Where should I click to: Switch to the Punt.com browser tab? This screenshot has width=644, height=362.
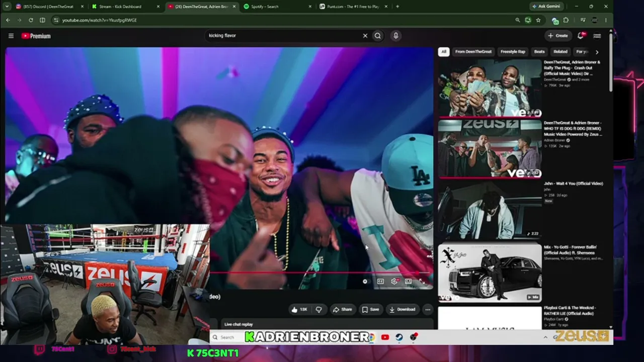tap(353, 7)
